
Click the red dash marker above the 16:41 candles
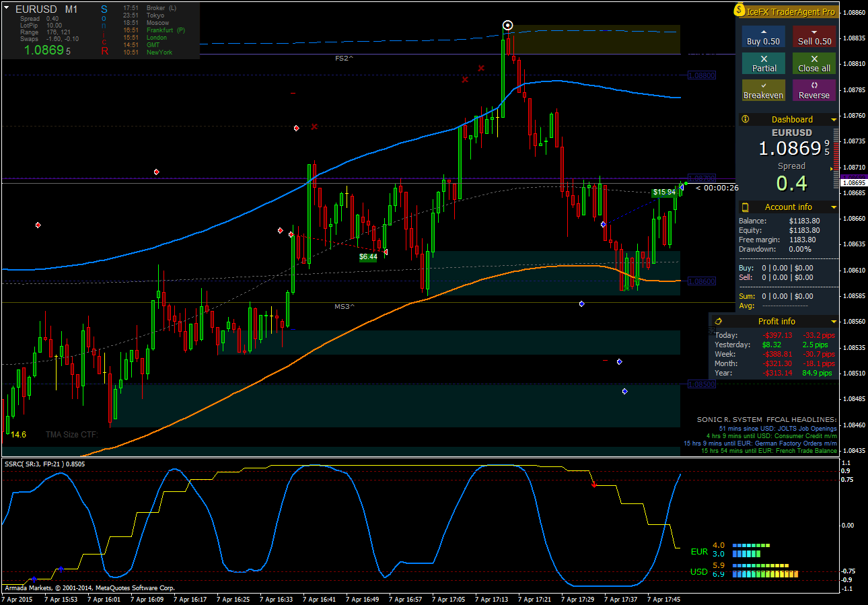click(x=293, y=94)
